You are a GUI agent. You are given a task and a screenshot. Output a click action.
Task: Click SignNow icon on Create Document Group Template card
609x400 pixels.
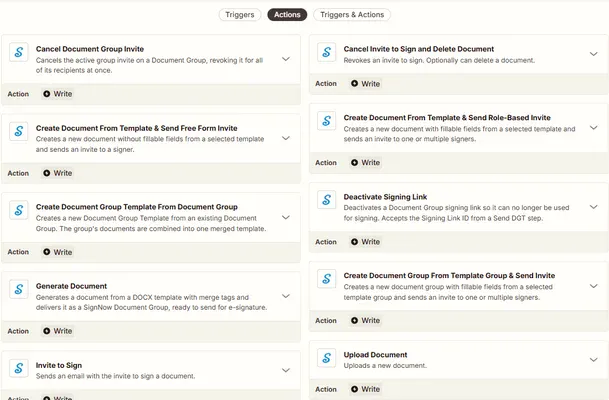click(19, 210)
